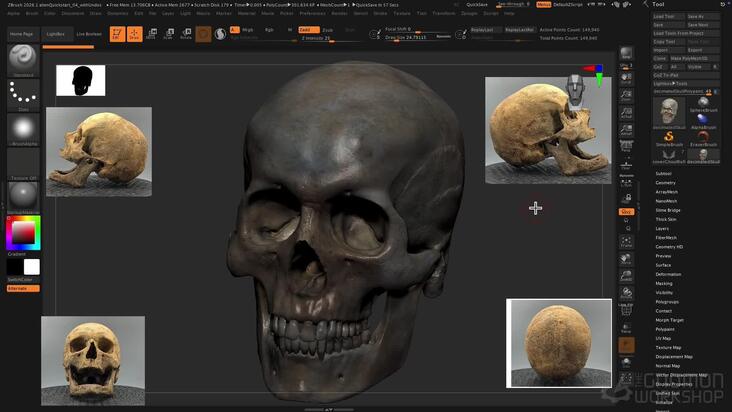Open the Brush menu
The width and height of the screenshot is (732, 412).
point(32,14)
